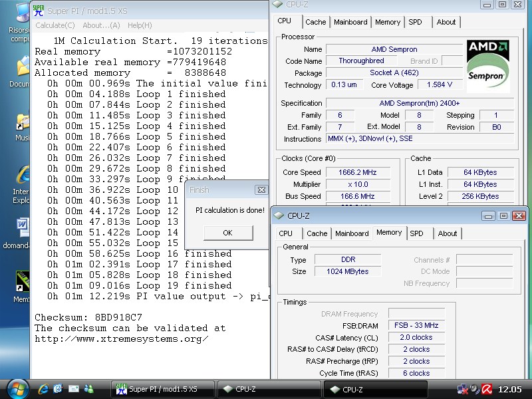Click the Multiplier value x 10.0
Viewport: 532px width, 399px height.
[x=358, y=184]
